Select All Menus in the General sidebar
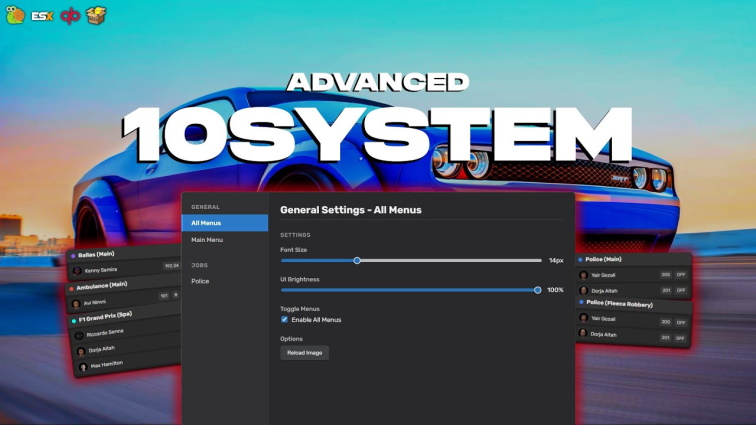 [x=225, y=223]
